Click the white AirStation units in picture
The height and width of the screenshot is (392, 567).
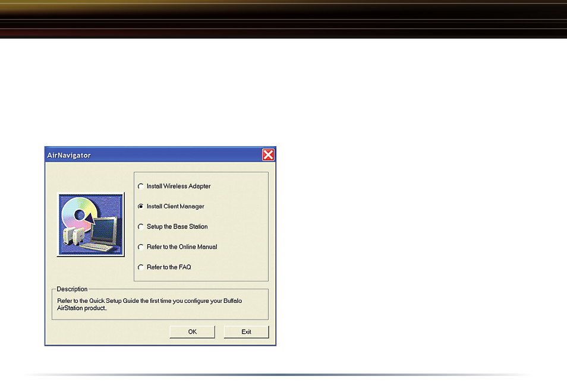point(74,236)
